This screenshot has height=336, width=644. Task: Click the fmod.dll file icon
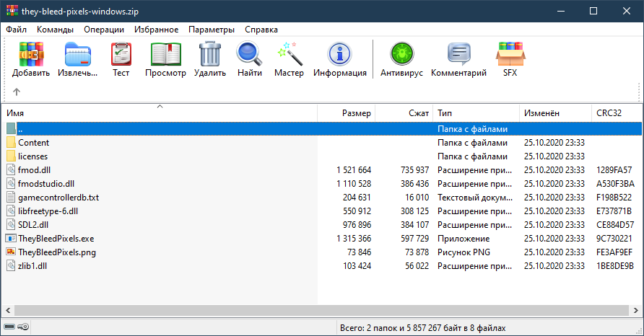pos(11,170)
